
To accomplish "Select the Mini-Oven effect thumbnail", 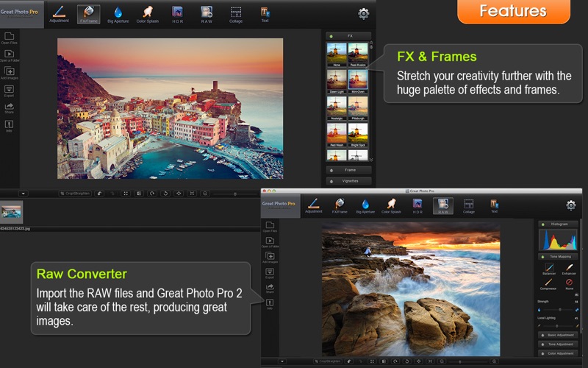I will (358, 82).
